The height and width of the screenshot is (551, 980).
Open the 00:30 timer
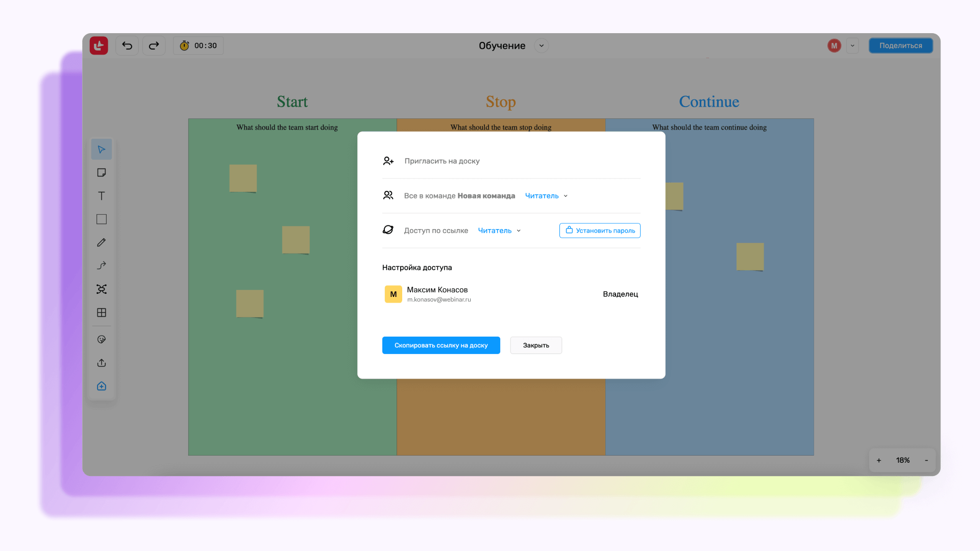tap(199, 46)
